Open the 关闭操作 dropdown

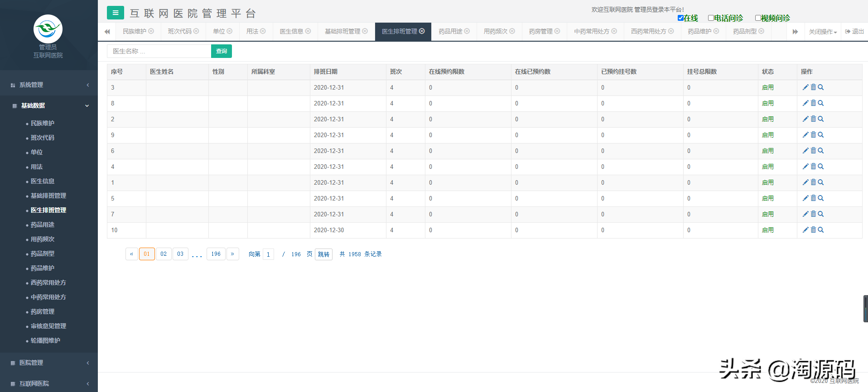823,32
